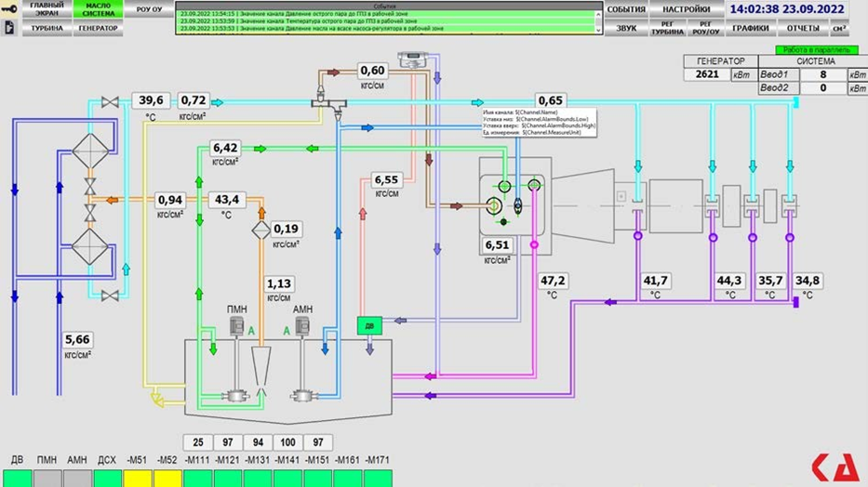
Task: Click the yellow -М51 status indicator
Action: click(138, 478)
